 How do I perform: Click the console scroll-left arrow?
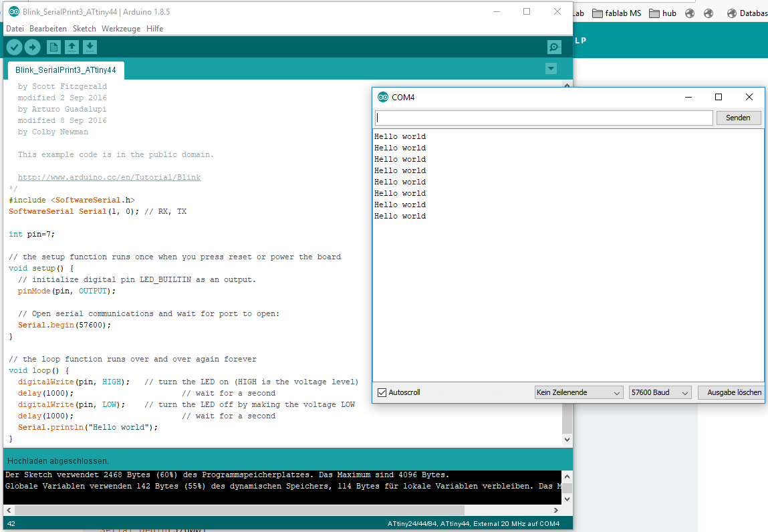pyautogui.click(x=9, y=510)
